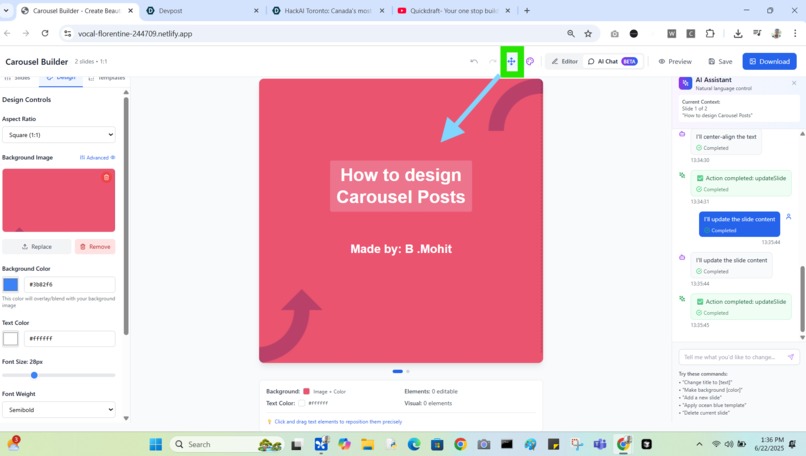The image size is (806, 456).
Task: Show hidden system tray icons
Action: (699, 444)
